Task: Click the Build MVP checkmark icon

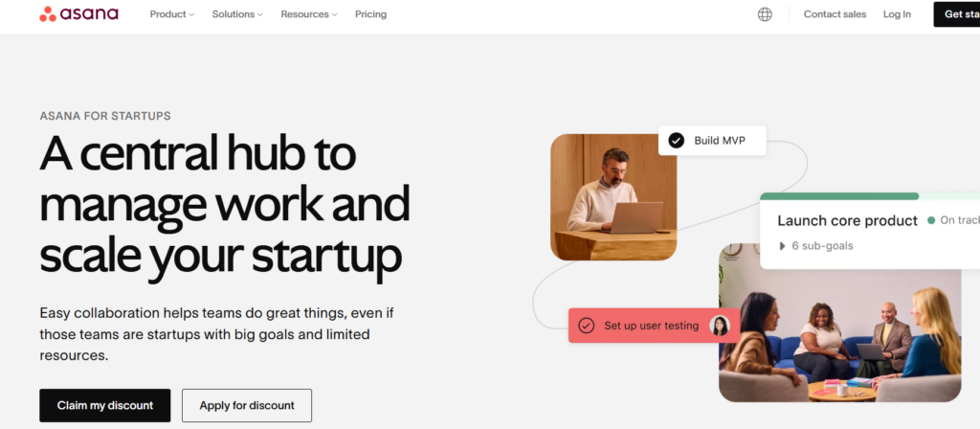Action: pyautogui.click(x=676, y=141)
